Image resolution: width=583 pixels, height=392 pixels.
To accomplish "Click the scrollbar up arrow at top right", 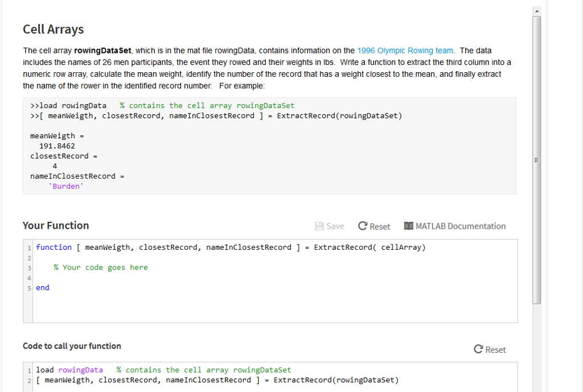I will [537, 10].
